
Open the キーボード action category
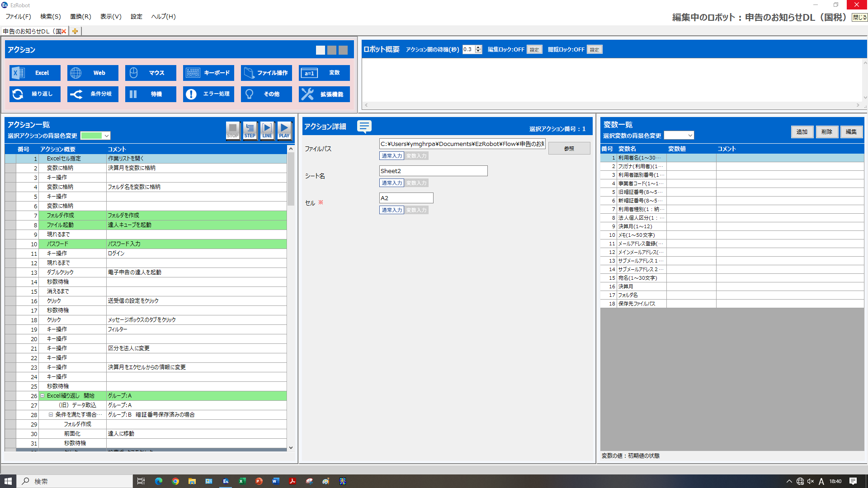click(208, 73)
